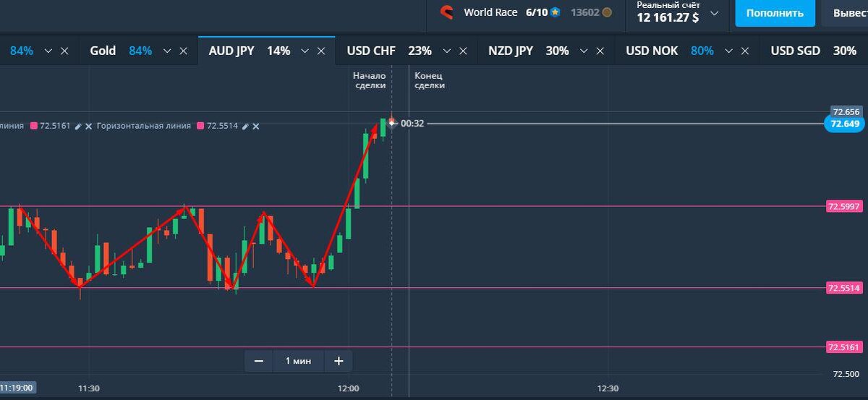Select the 72.5514 price axis label
The height and width of the screenshot is (400, 868).
[x=846, y=288]
